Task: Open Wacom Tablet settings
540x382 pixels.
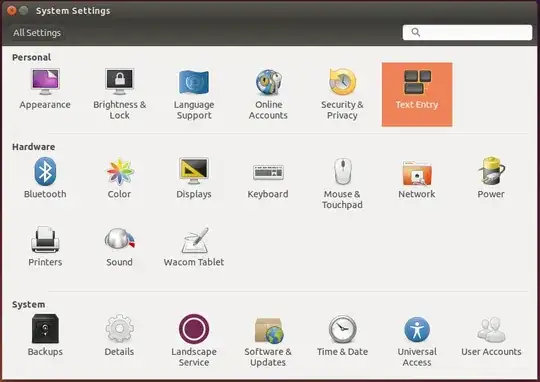Action: pos(194,246)
